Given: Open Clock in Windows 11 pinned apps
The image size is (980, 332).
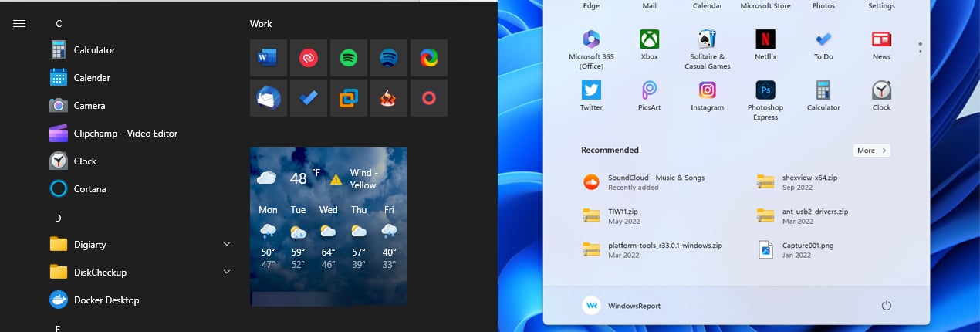Looking at the screenshot, I should pos(881,96).
